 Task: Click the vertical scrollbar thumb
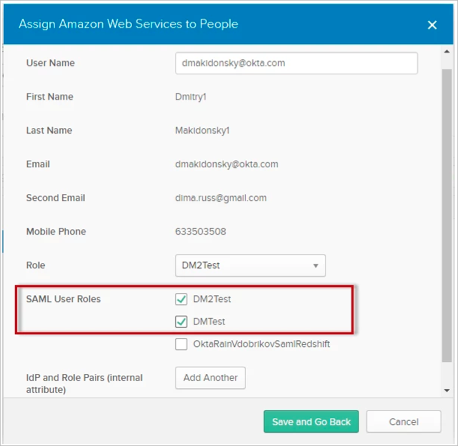[447, 215]
